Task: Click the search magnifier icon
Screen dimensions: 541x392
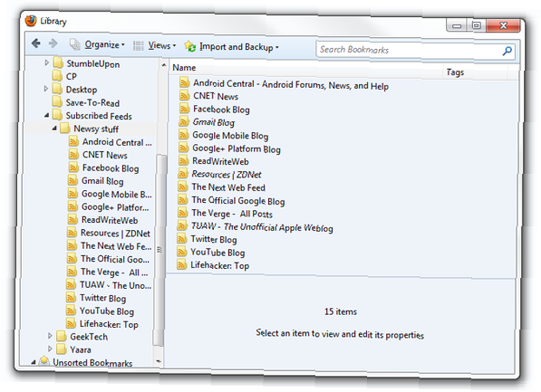Action: point(507,52)
